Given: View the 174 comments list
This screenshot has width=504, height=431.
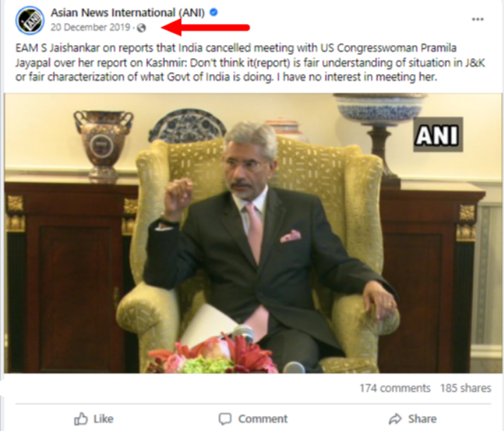Looking at the screenshot, I should [x=395, y=388].
